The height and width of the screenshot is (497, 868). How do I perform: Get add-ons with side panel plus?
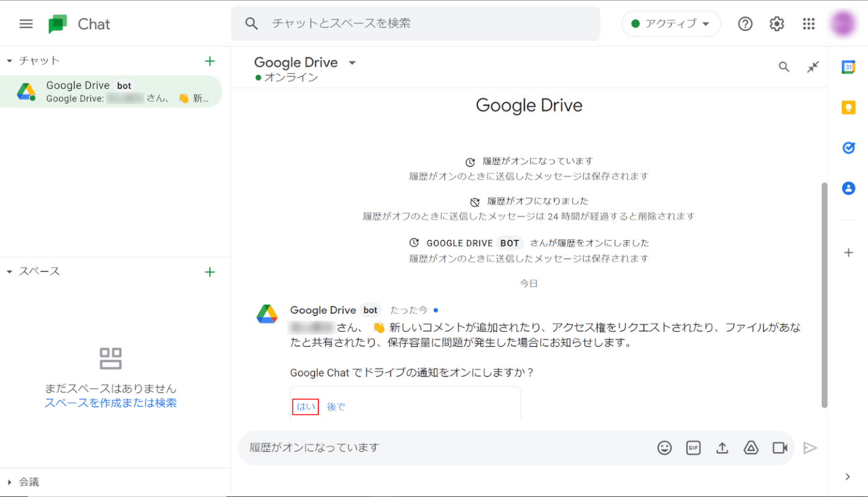click(x=848, y=253)
